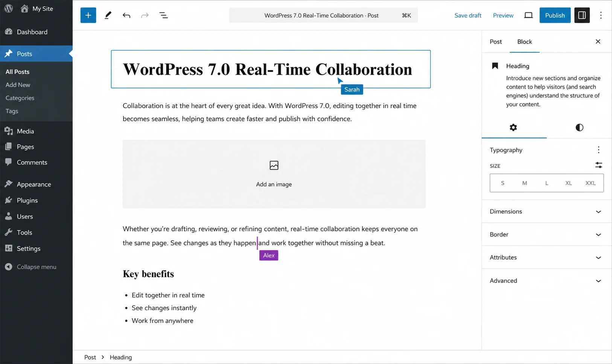Expand the Attributes panel
The width and height of the screenshot is (612, 364).
tap(547, 257)
